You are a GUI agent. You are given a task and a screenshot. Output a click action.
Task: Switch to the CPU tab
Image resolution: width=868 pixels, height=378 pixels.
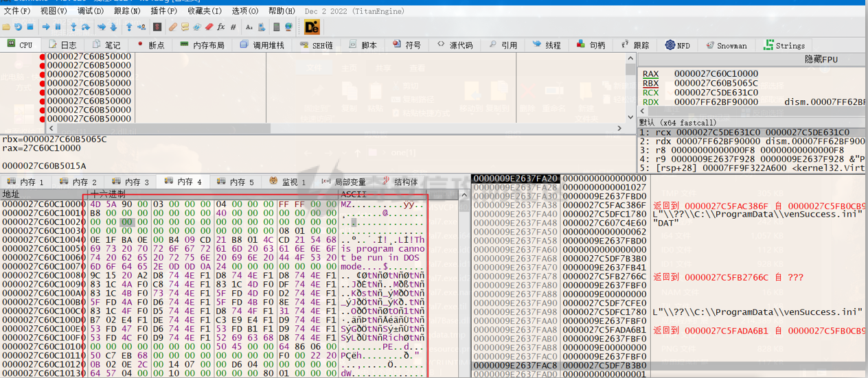click(x=19, y=45)
